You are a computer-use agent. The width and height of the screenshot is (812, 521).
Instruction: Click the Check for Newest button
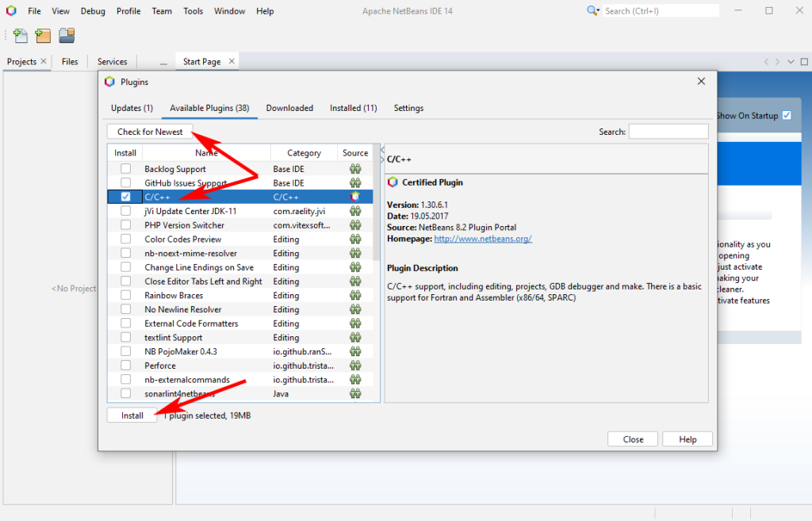click(x=150, y=132)
